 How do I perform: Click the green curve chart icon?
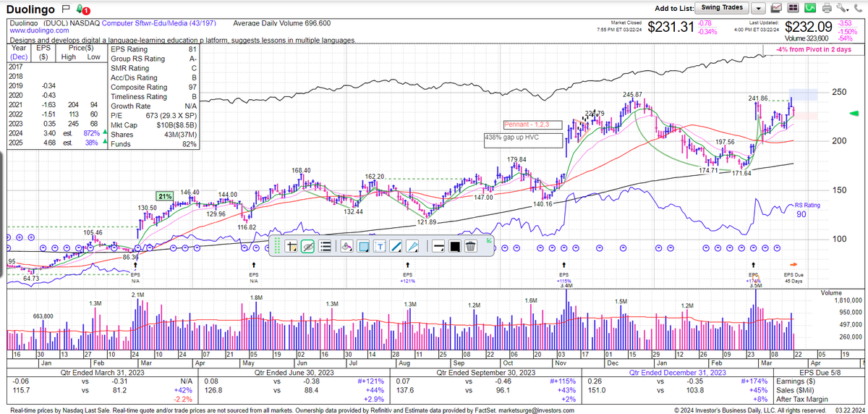pyautogui.click(x=811, y=9)
